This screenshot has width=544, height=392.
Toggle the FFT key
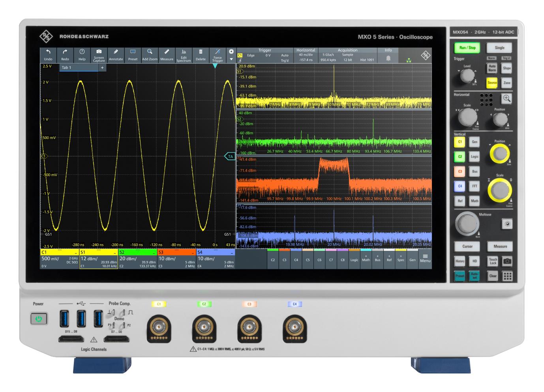click(475, 186)
